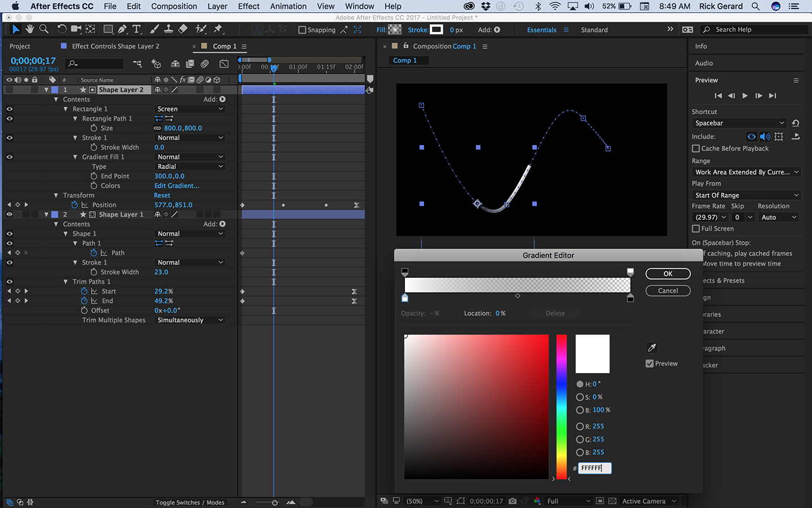
Task: Select the Pan Behind anchor point tool
Action: 90,29
